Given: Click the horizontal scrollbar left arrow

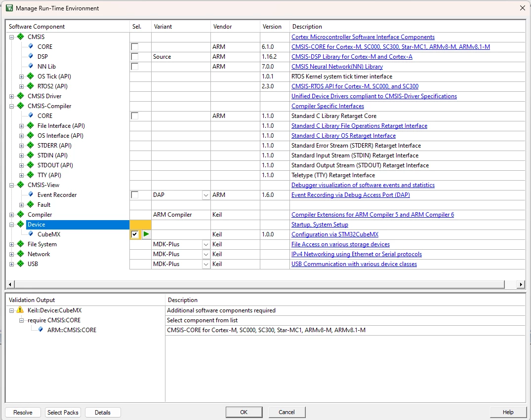Looking at the screenshot, I should 10,284.
